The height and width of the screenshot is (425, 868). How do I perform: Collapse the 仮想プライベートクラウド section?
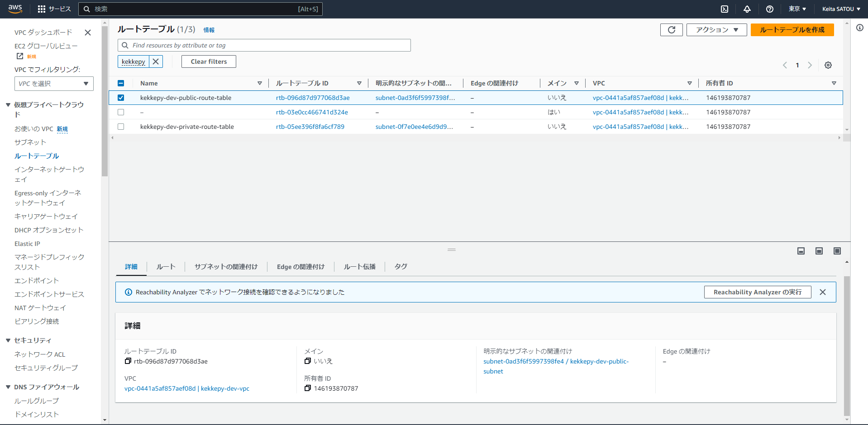(x=8, y=105)
